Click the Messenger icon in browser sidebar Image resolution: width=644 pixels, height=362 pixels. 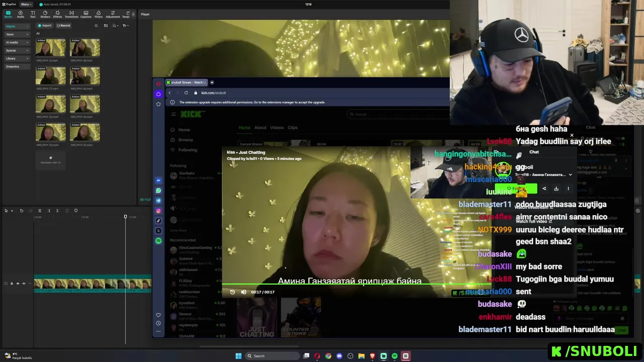158,180
